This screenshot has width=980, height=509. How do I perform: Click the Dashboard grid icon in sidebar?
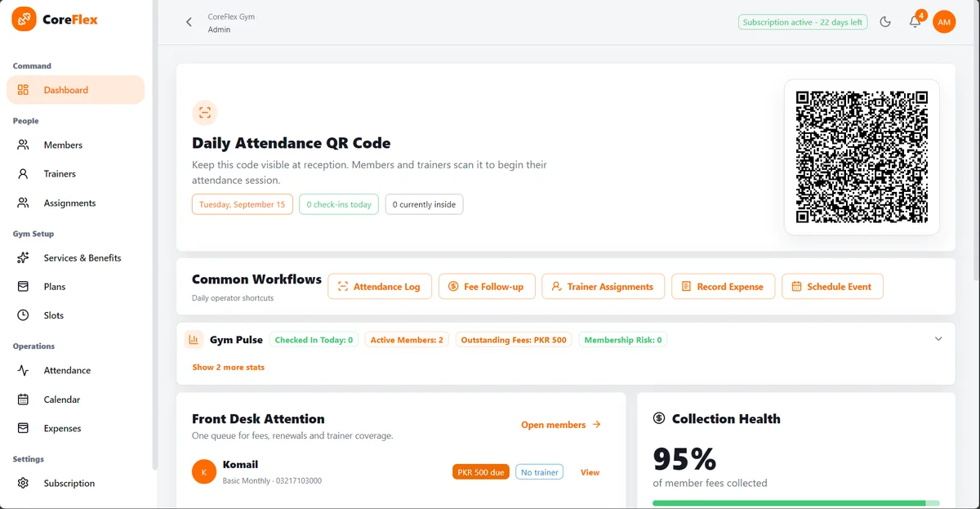[23, 90]
